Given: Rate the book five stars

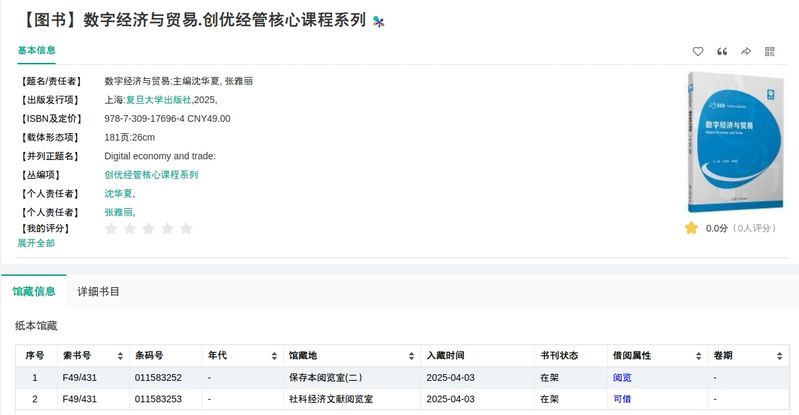Looking at the screenshot, I should pyautogui.click(x=185, y=229).
